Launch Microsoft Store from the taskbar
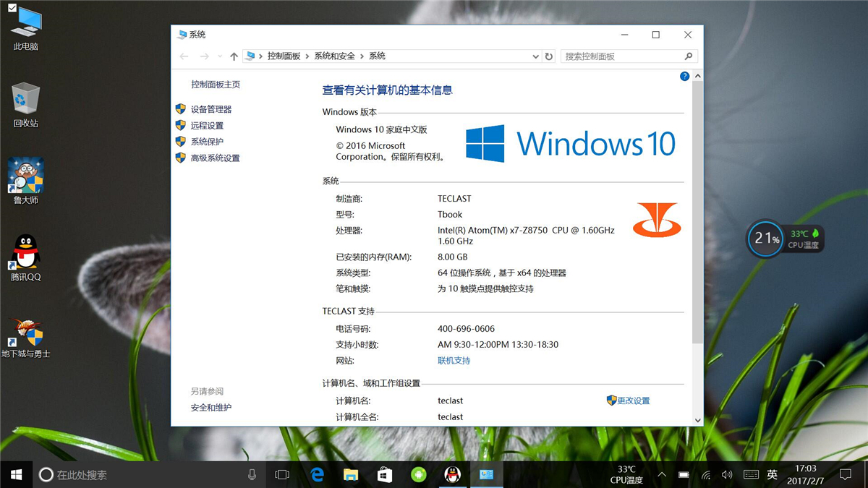The width and height of the screenshot is (868, 488). (384, 474)
